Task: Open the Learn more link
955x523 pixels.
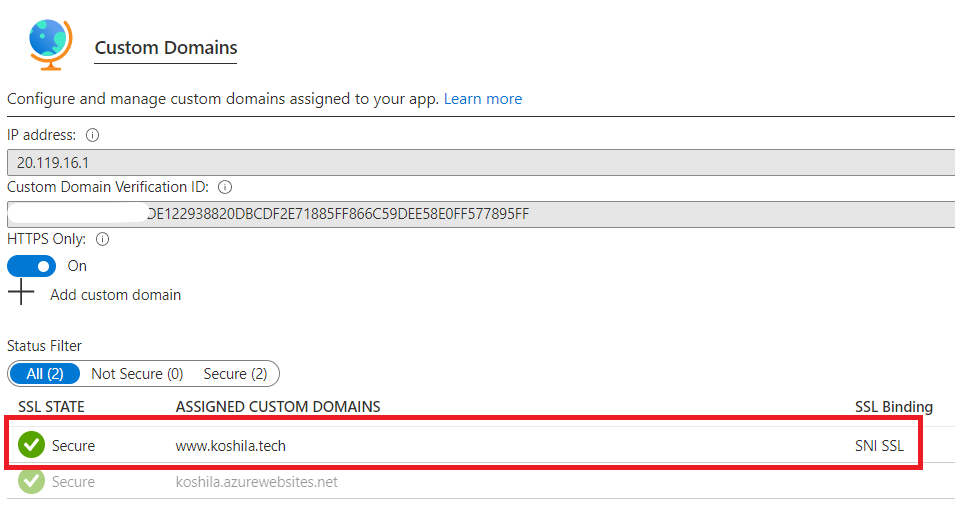Action: pyautogui.click(x=483, y=99)
